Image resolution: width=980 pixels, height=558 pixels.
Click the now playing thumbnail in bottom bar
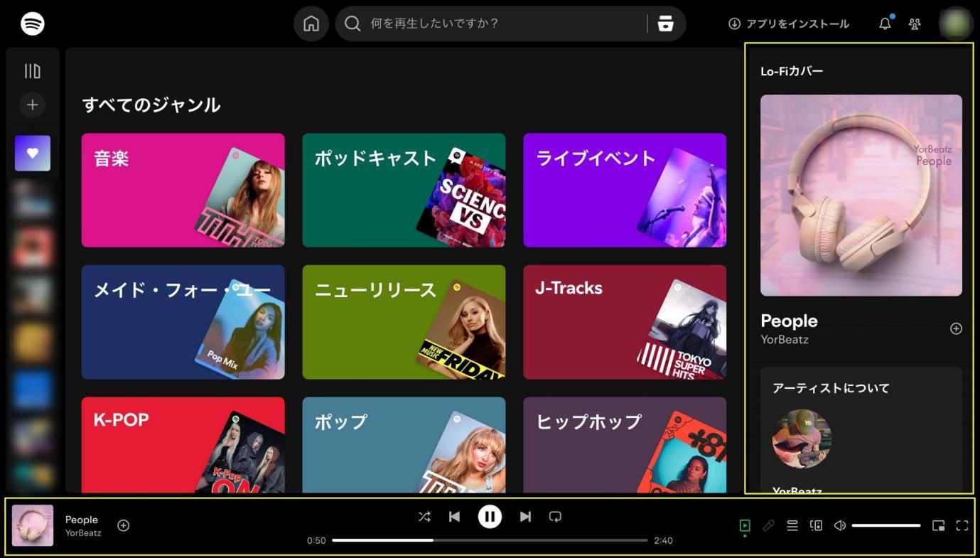click(x=33, y=525)
